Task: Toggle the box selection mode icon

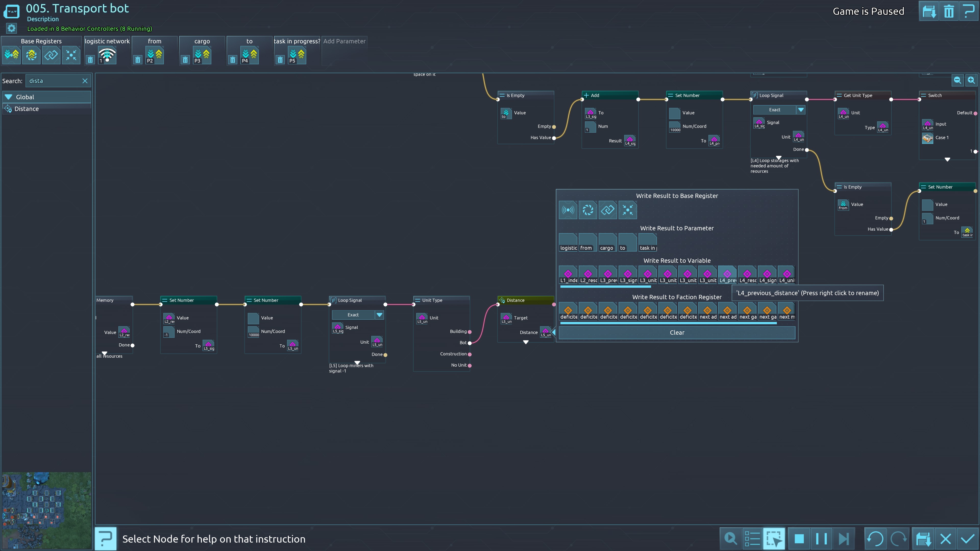Action: (x=774, y=539)
